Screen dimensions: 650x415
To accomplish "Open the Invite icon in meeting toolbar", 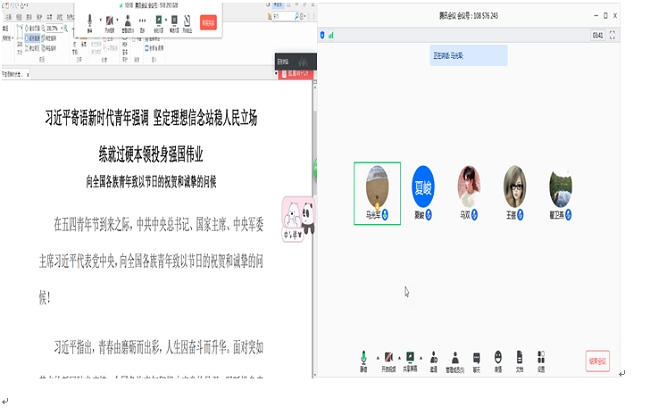I will click(x=433, y=359).
